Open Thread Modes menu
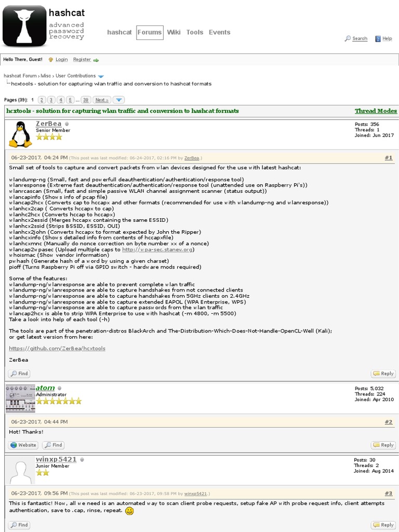 376,111
